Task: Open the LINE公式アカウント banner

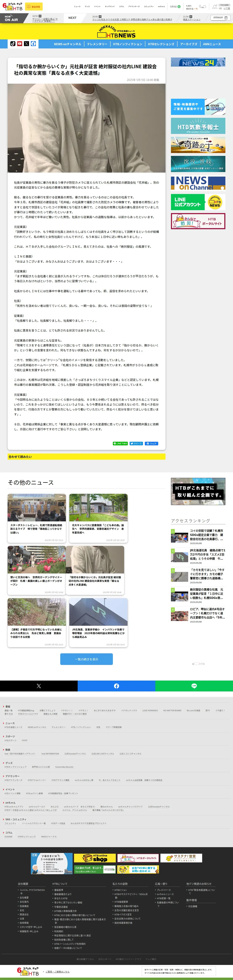Action: (198, 202)
